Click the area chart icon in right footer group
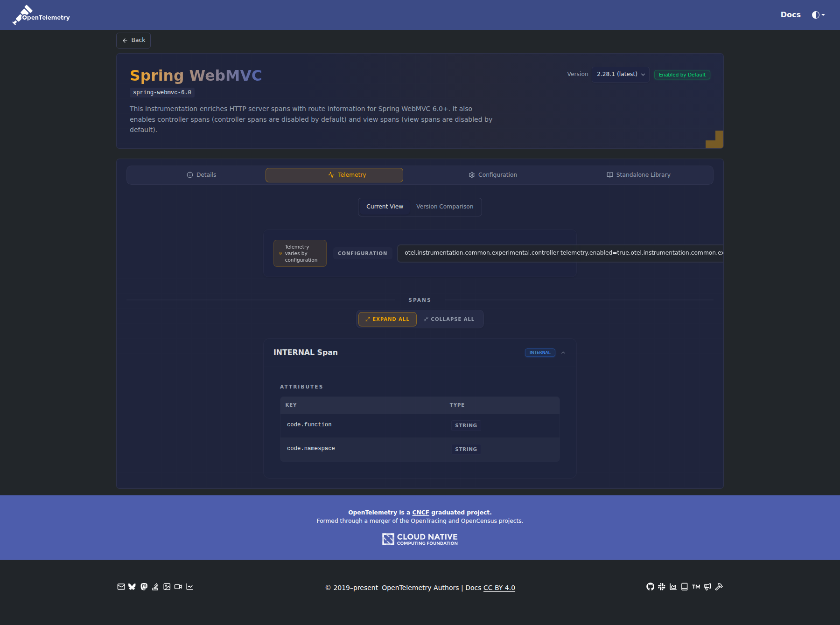The image size is (840, 625). (673, 587)
